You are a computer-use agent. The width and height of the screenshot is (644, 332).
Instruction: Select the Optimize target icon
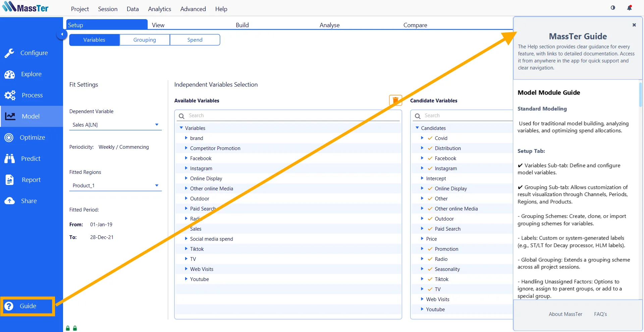tap(9, 138)
